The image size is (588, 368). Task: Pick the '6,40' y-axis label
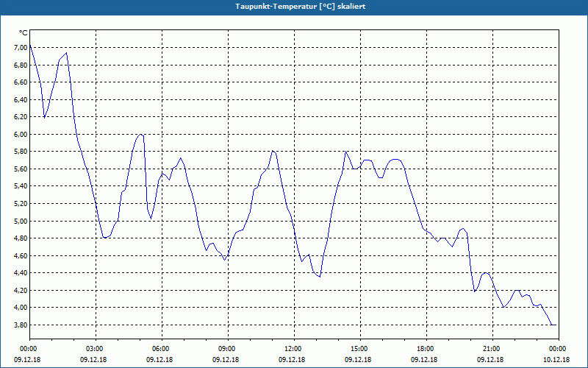click(x=21, y=99)
